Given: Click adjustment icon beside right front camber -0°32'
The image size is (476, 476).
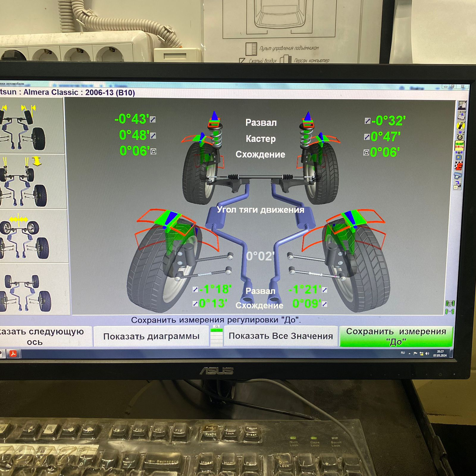Looking at the screenshot, I should click(367, 120).
